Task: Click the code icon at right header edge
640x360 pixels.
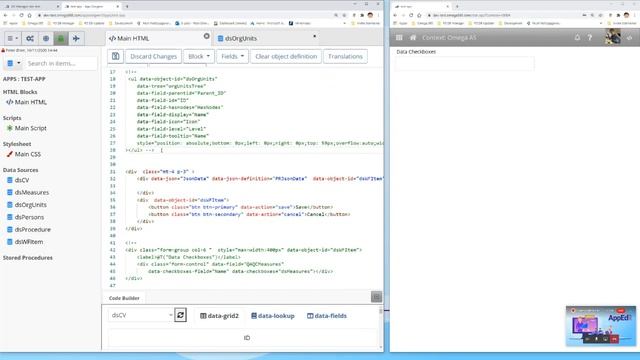Action: click(x=630, y=38)
